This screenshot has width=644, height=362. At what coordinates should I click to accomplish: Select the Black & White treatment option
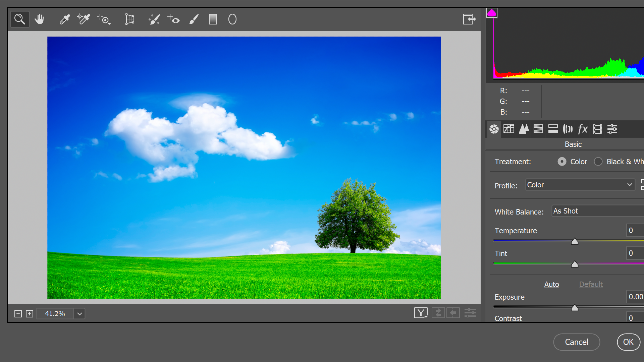pos(598,161)
